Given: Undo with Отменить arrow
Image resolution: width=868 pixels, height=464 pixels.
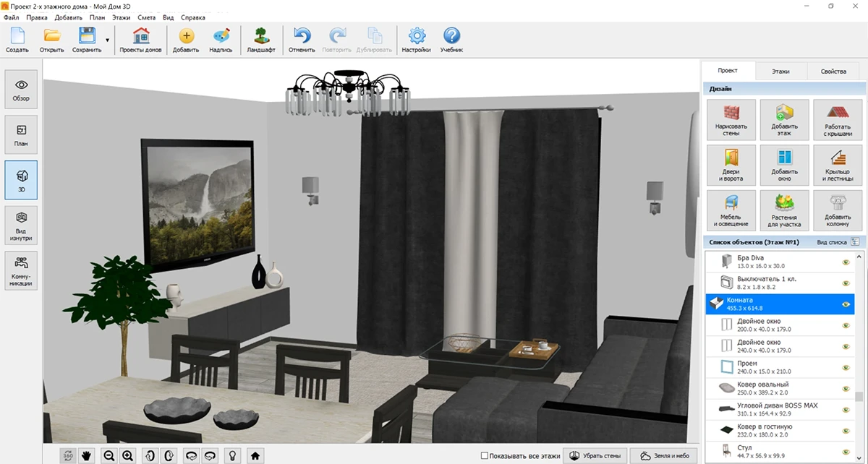Looking at the screenshot, I should coord(302,40).
